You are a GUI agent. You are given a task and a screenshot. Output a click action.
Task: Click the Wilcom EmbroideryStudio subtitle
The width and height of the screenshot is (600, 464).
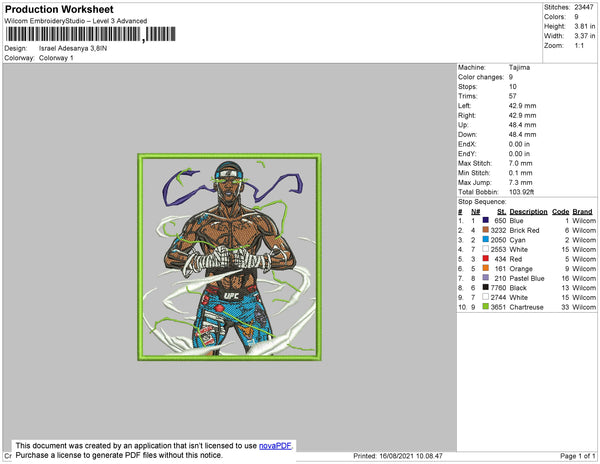(76, 21)
